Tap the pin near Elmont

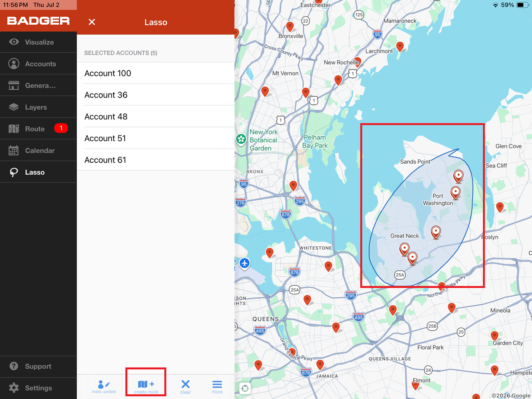point(416,385)
